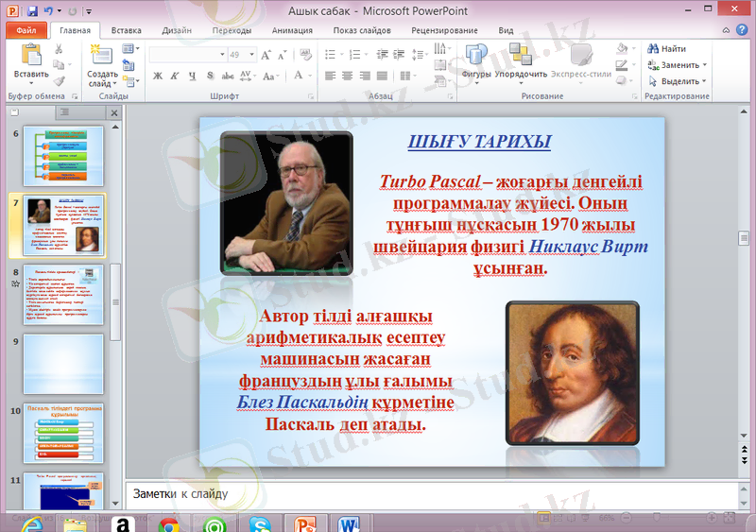The height and width of the screenshot is (532, 756).
Task: Switch to the Вставка ribbon tab
Action: click(126, 30)
